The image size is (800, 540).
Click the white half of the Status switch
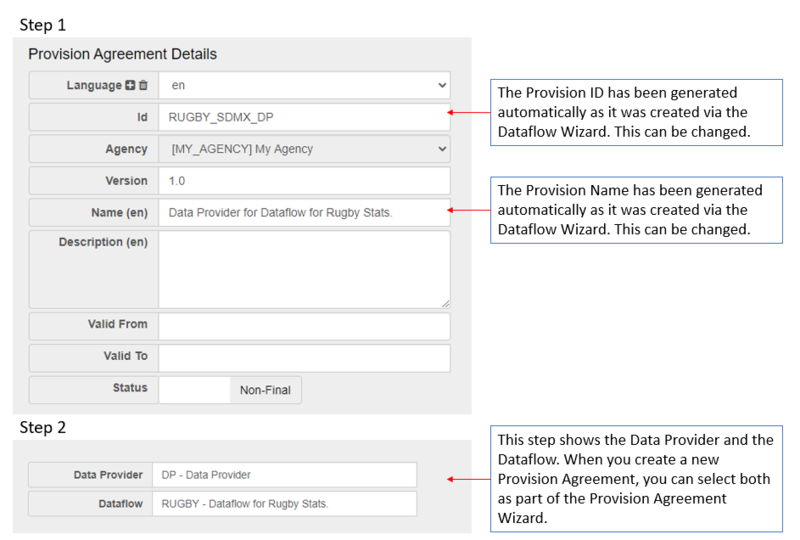click(x=195, y=389)
